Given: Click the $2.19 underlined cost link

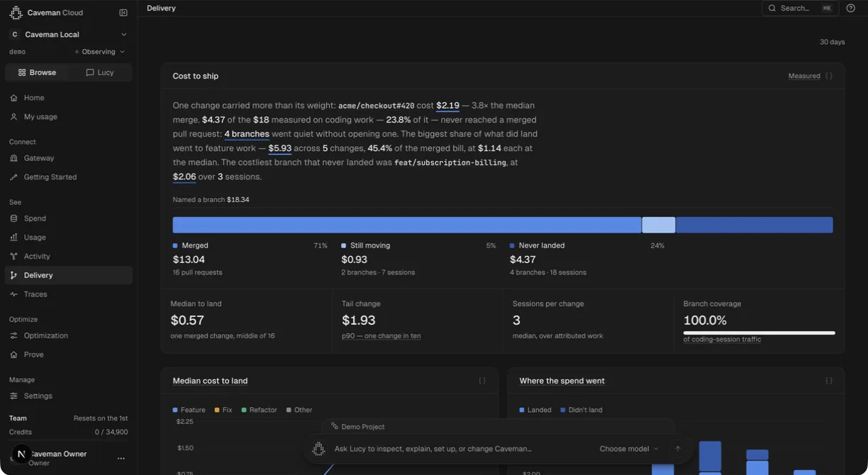Looking at the screenshot, I should (447, 106).
